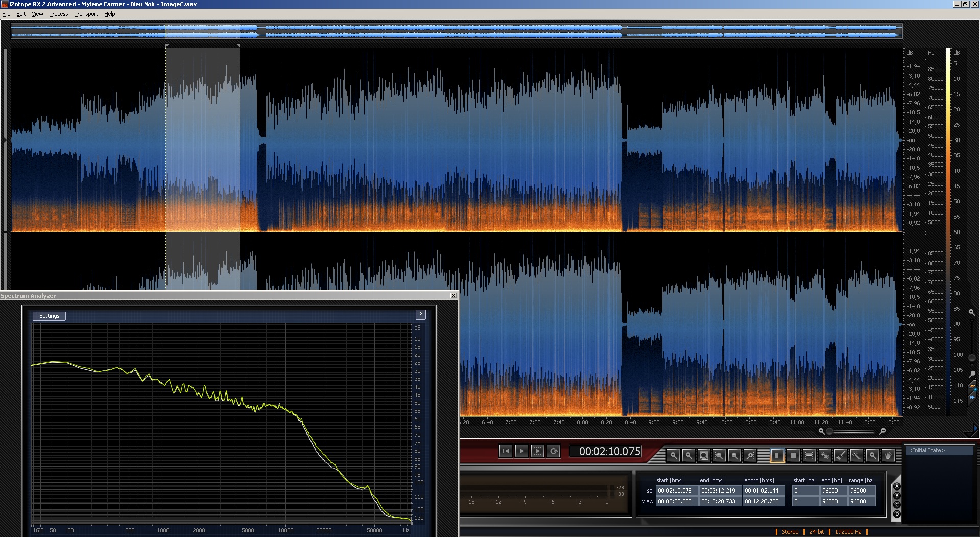Select snapshot C button
This screenshot has height=537, width=980.
click(x=897, y=505)
